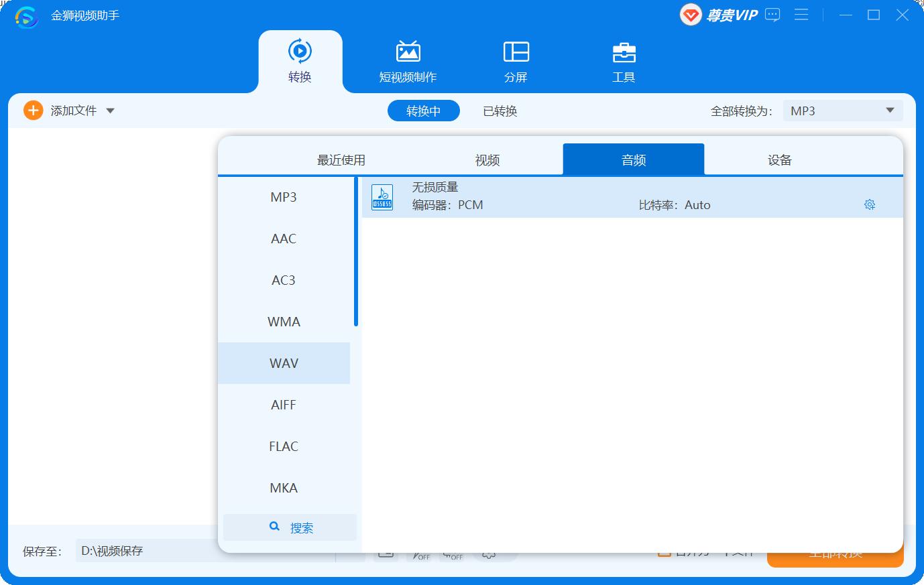Click the format list scrollbar

coord(356,252)
